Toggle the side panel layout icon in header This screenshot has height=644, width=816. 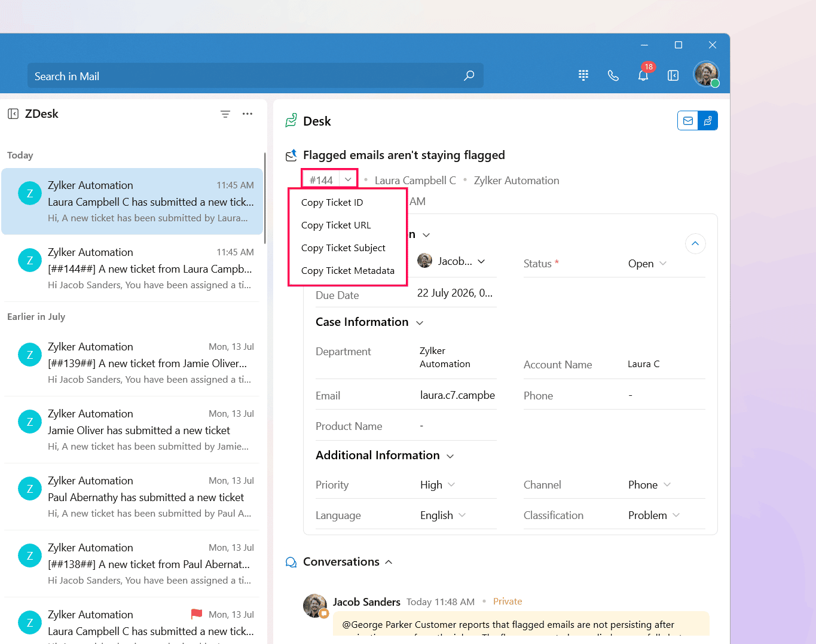point(673,75)
